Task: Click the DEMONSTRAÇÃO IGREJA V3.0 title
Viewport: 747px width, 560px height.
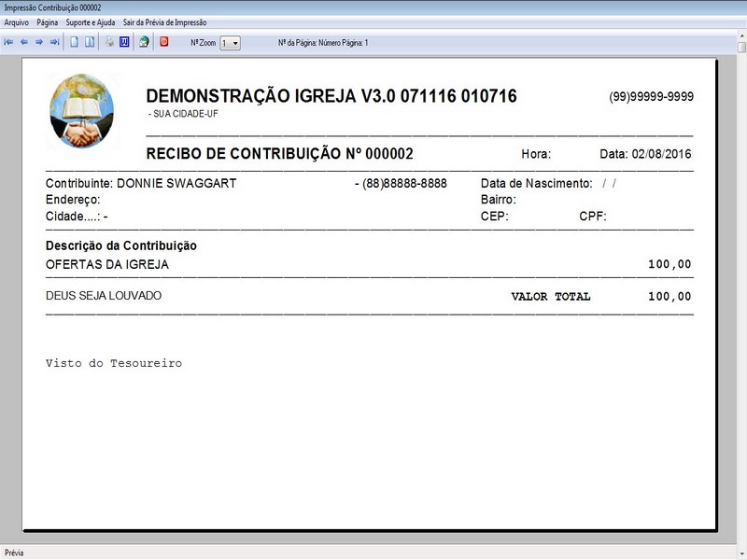Action: 331,96
